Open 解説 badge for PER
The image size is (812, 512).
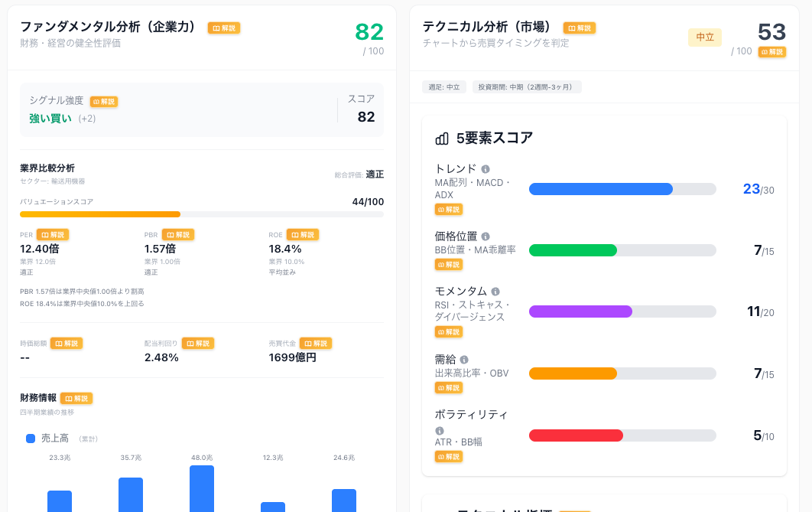54,235
